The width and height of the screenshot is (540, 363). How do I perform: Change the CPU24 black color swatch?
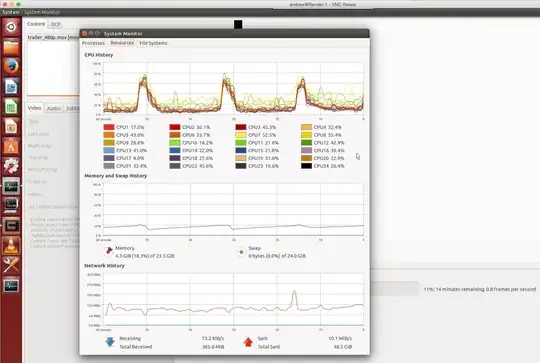(x=307, y=166)
